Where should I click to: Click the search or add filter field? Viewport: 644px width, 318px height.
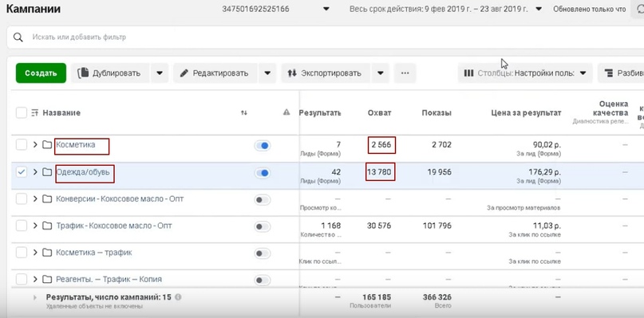tap(326, 37)
